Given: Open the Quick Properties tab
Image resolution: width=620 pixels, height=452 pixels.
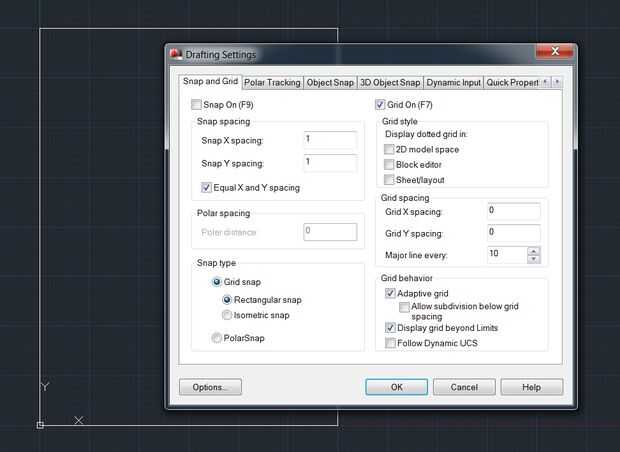Looking at the screenshot, I should coord(512,83).
